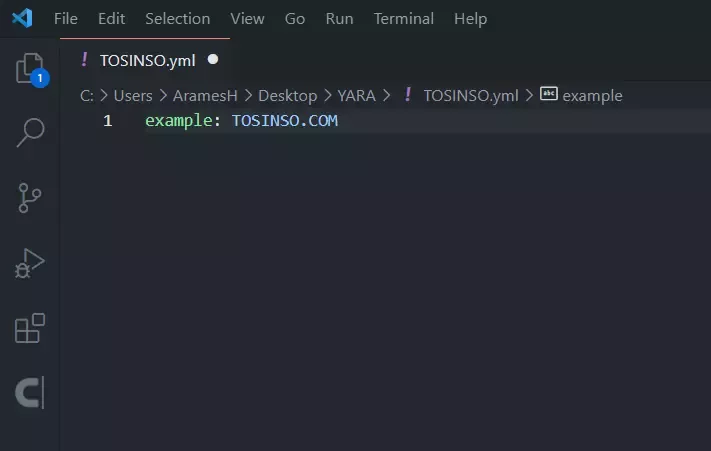
Task: Open the Run and Debug view
Action: click(29, 263)
